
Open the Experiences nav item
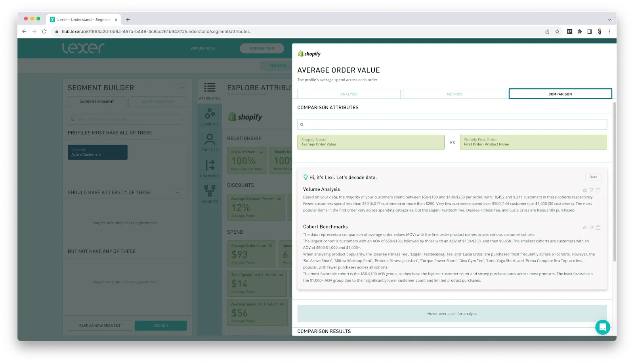[x=203, y=48]
